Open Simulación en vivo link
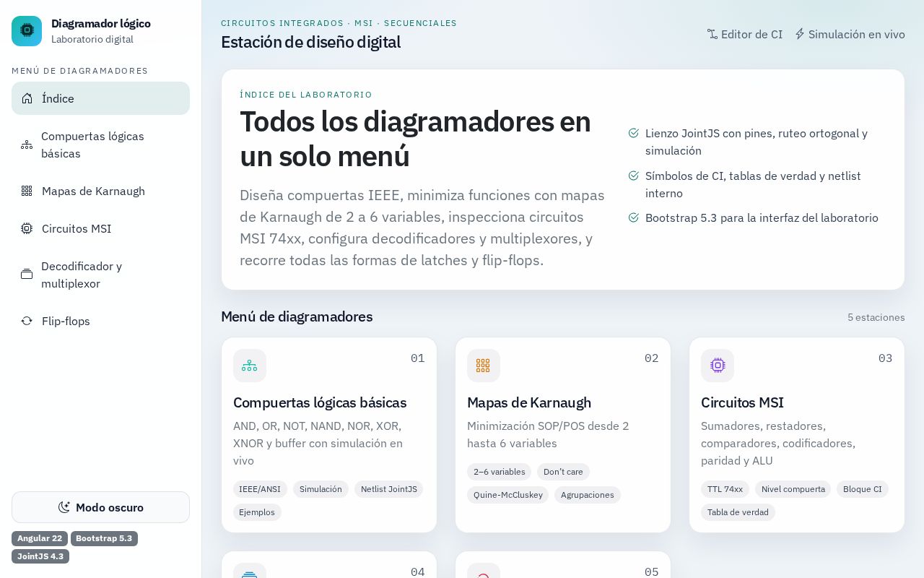924x578 pixels. click(x=849, y=34)
